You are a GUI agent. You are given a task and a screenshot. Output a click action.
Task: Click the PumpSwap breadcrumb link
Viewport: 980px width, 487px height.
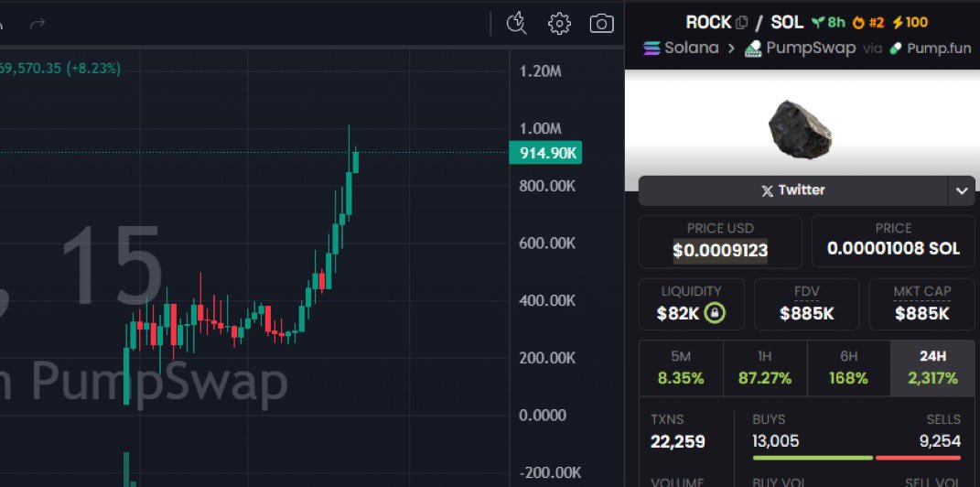click(811, 49)
